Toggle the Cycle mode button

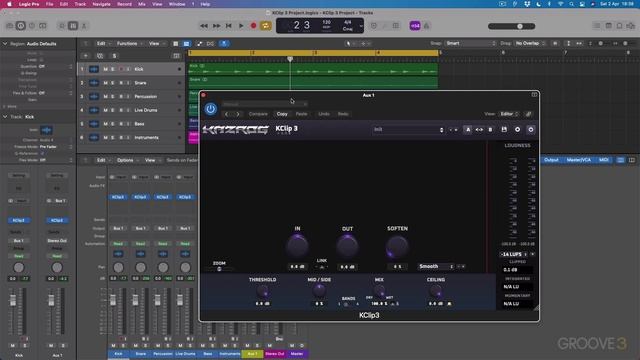(x=266, y=26)
